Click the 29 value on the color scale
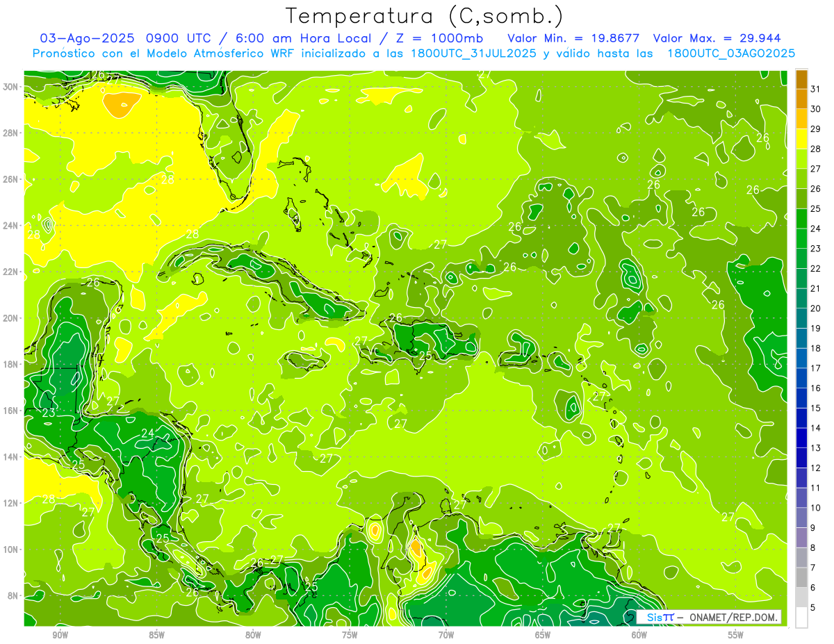 pos(816,129)
